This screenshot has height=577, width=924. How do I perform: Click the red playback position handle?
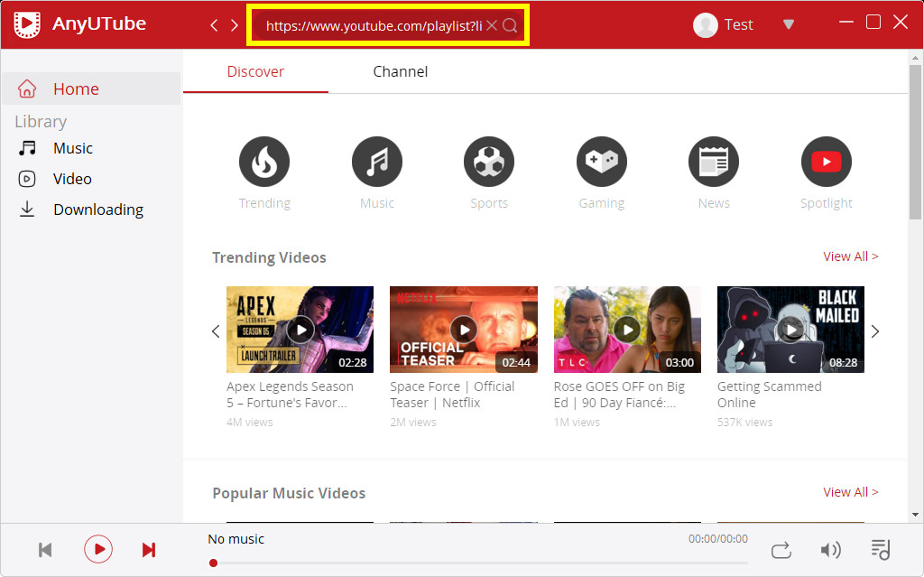coord(213,563)
